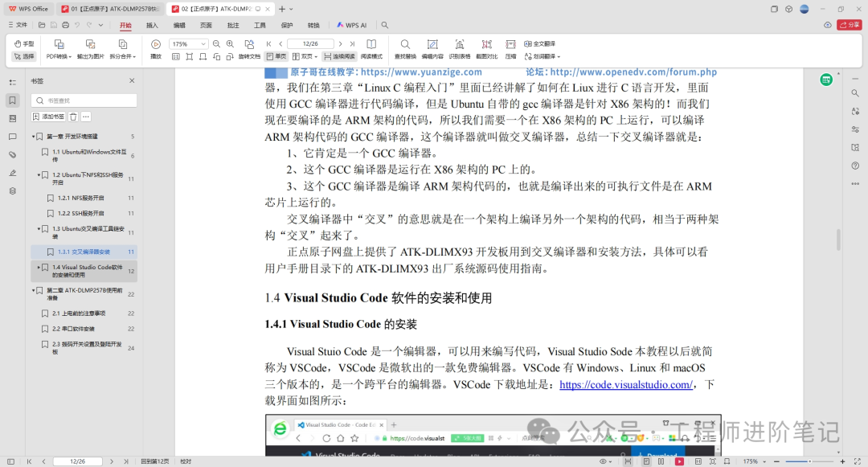The image size is (868, 467).
Task: Delete bookmark using trash icon in bookmarks panel
Action: (73, 117)
